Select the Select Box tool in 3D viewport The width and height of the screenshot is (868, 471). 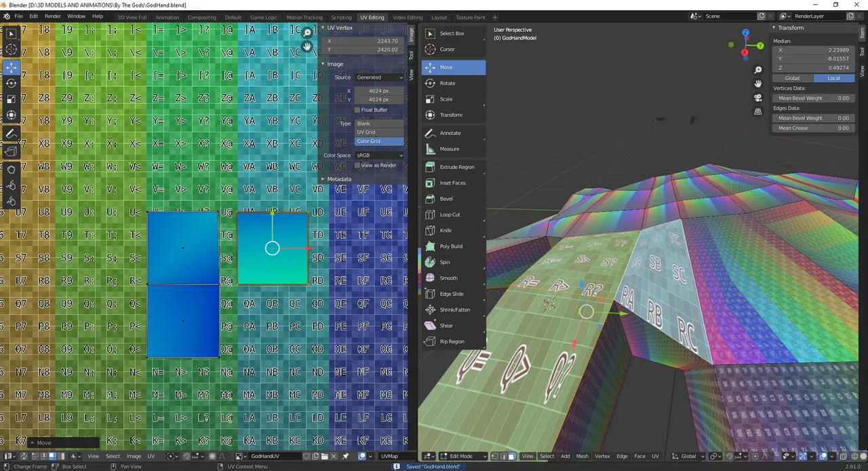pyautogui.click(x=453, y=33)
